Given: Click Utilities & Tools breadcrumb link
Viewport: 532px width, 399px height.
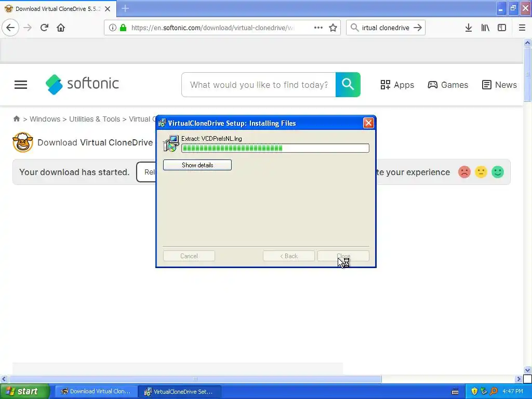Looking at the screenshot, I should coord(95,119).
